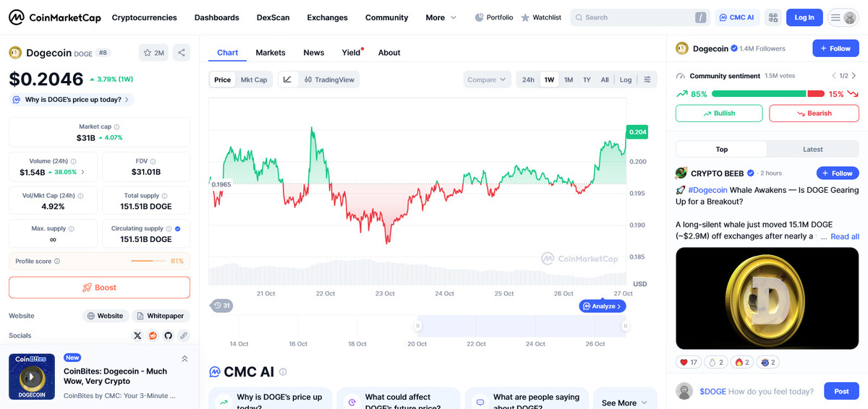868x409 pixels.
Task: Click the share icon next to Dogecoin
Action: [x=182, y=53]
